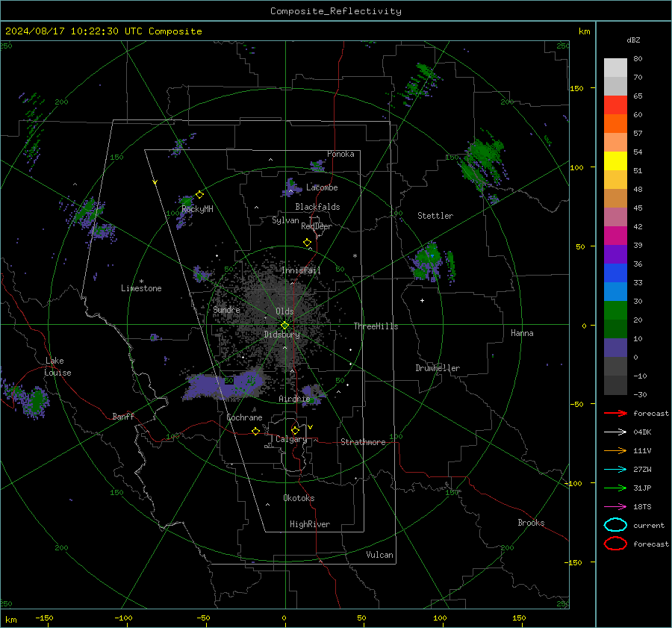Click the Hanna town label

522,333
